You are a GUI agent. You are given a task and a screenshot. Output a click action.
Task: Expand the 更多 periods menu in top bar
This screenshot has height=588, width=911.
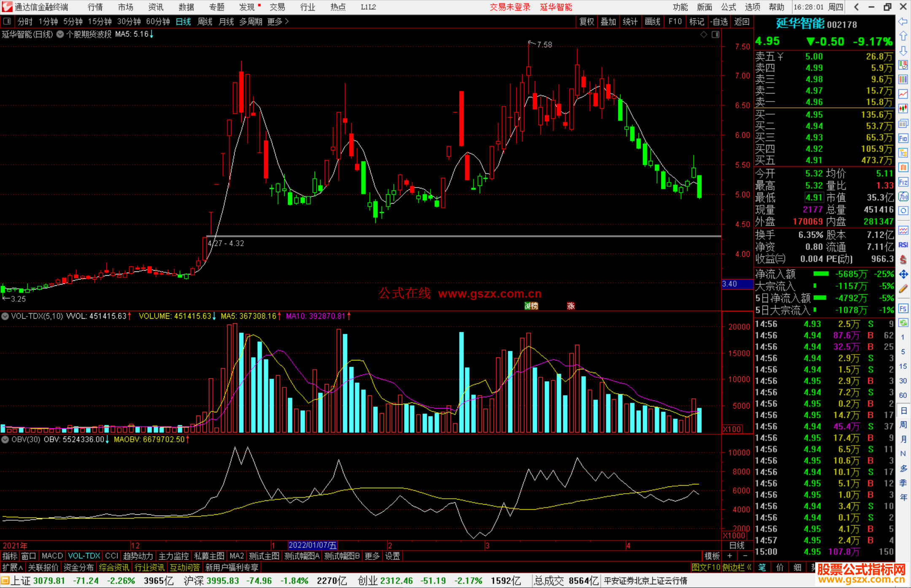(x=278, y=21)
